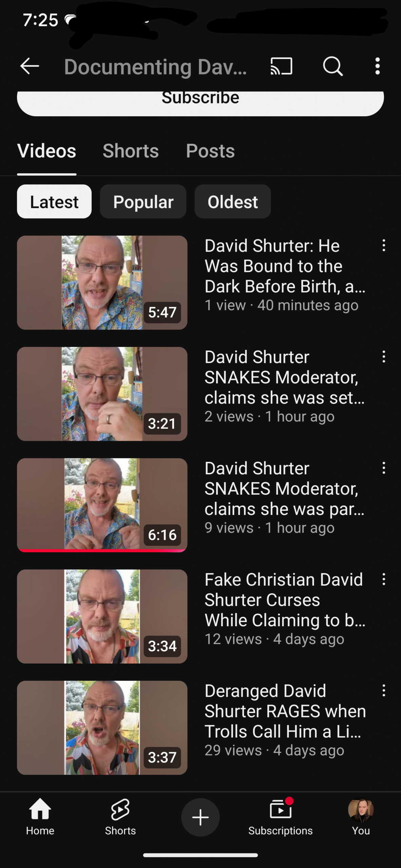Select the Popular sort chip
The height and width of the screenshot is (868, 401).
(143, 201)
